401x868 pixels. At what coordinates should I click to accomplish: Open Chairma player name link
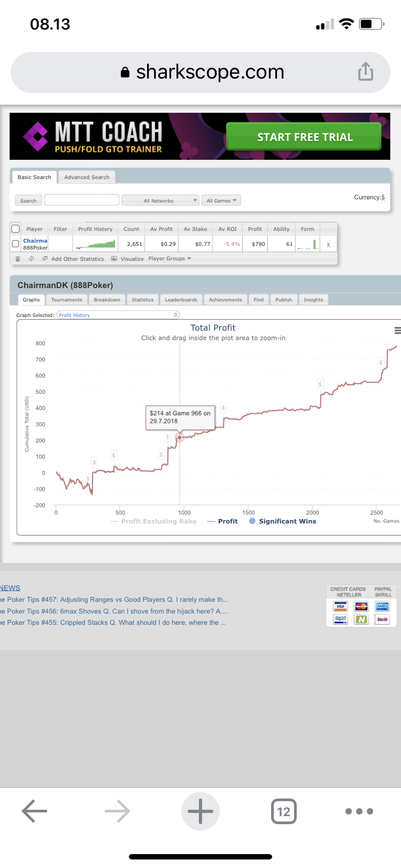click(x=35, y=241)
